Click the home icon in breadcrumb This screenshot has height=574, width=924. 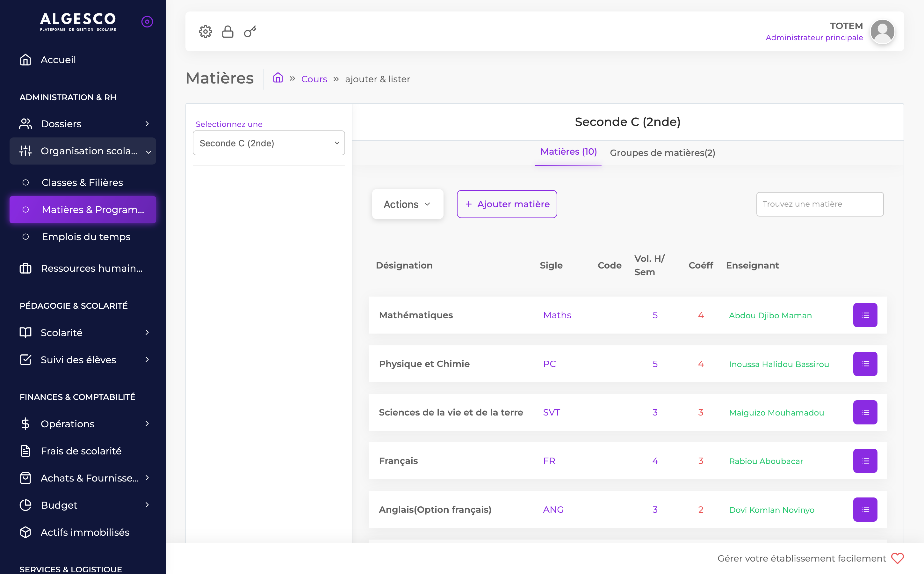(x=278, y=78)
